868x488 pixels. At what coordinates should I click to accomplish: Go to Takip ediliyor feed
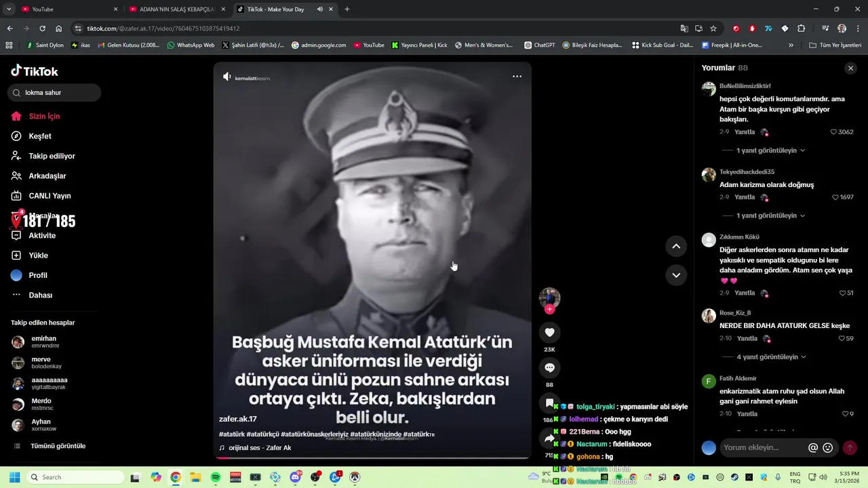(x=43, y=156)
